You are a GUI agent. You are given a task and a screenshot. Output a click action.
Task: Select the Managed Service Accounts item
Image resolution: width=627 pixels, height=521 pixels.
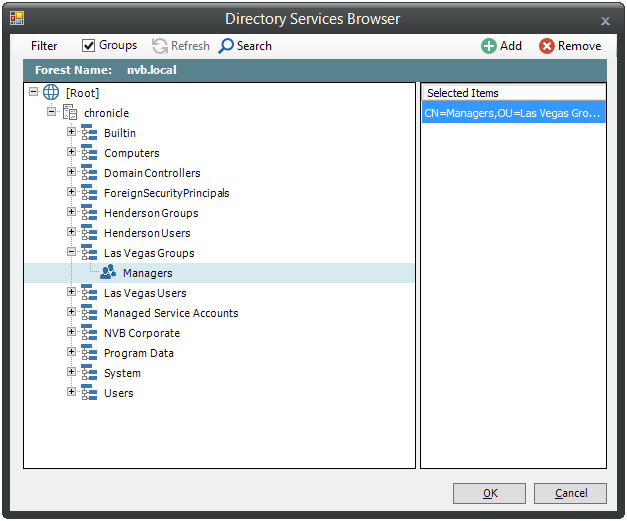(x=170, y=313)
